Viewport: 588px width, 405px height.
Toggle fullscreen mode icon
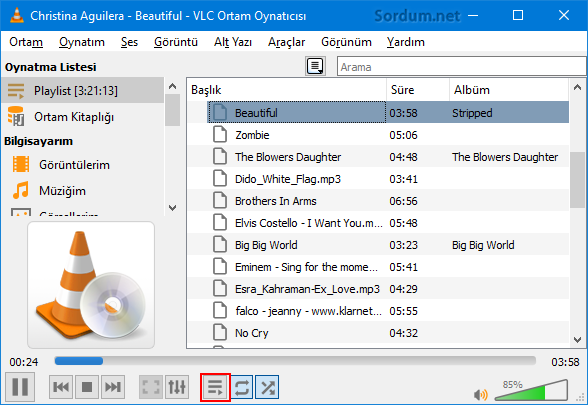[x=151, y=387]
